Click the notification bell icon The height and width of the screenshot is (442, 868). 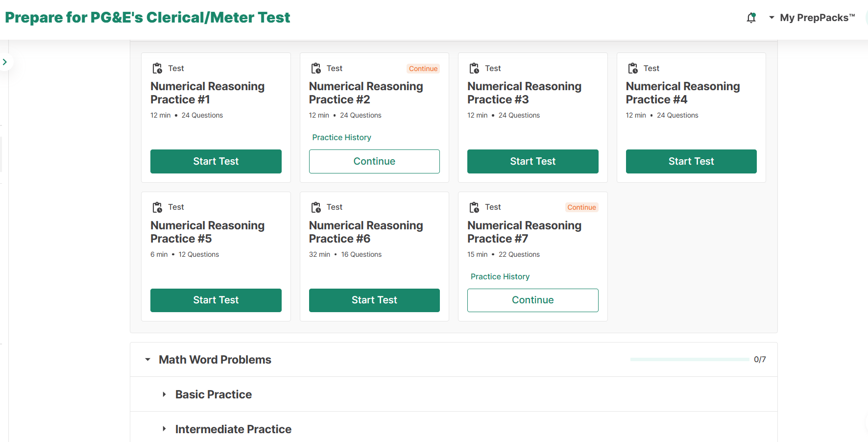pos(751,18)
